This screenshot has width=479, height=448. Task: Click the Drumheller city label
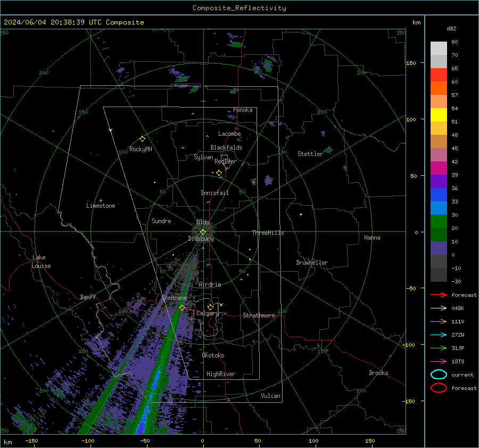pos(312,263)
